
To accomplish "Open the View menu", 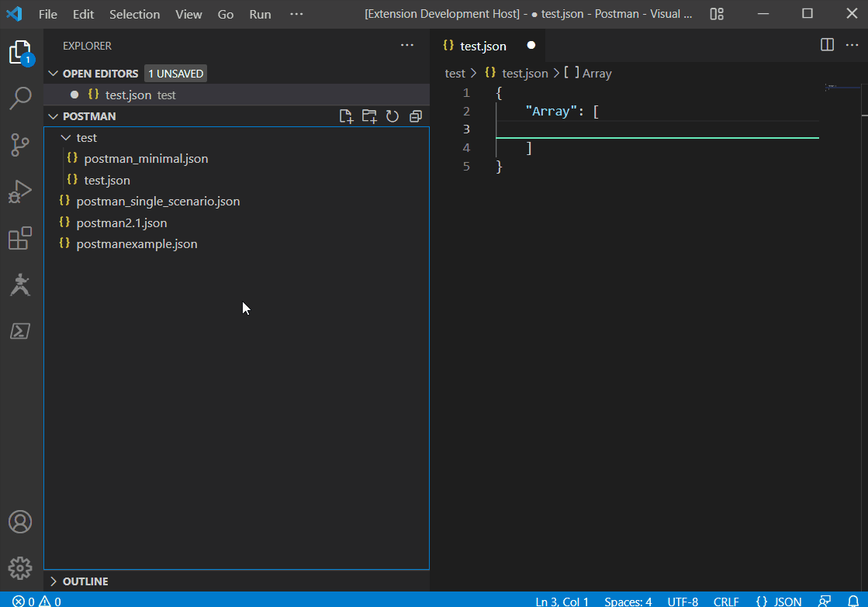I will 188,14.
